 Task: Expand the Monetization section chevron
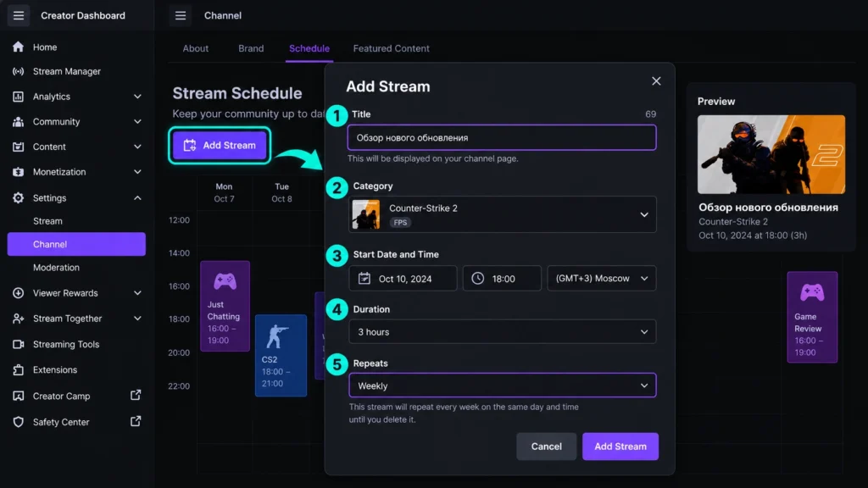pyautogui.click(x=137, y=172)
